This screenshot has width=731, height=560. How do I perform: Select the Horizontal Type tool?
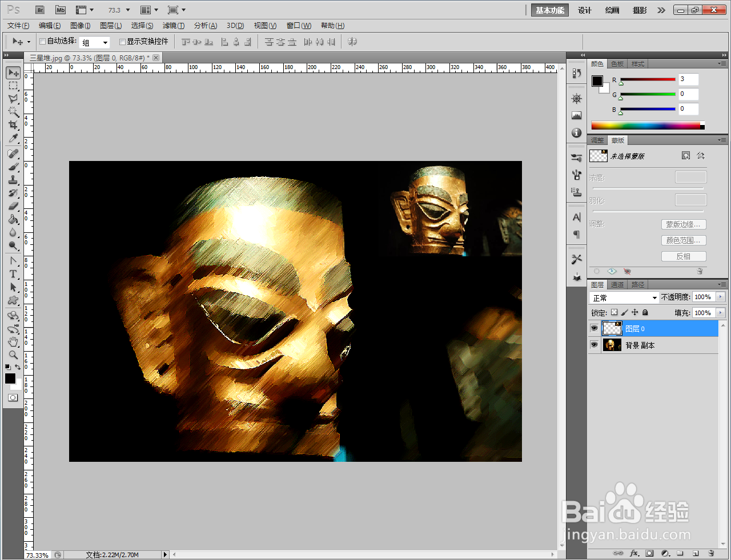pyautogui.click(x=13, y=274)
